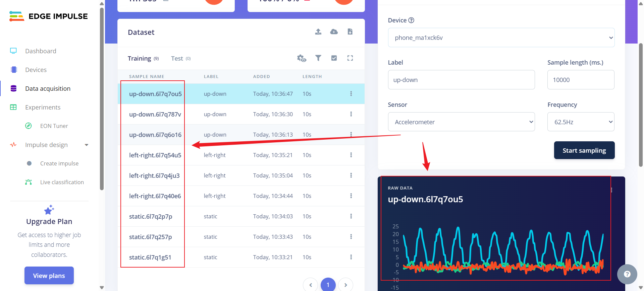Image resolution: width=644 pixels, height=291 pixels.
Task: Select page 1 in pagination
Action: coord(328,285)
